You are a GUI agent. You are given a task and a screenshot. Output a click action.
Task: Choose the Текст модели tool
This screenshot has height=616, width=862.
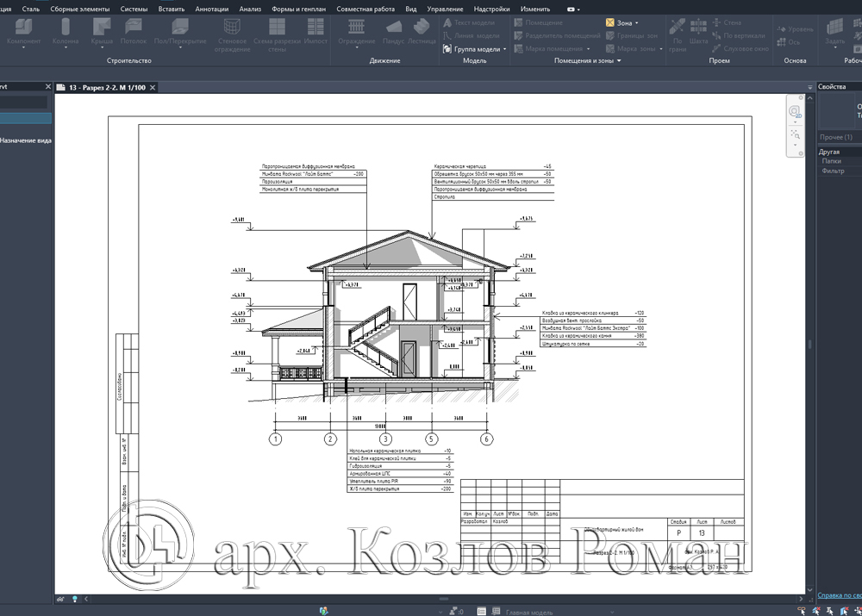click(x=469, y=22)
